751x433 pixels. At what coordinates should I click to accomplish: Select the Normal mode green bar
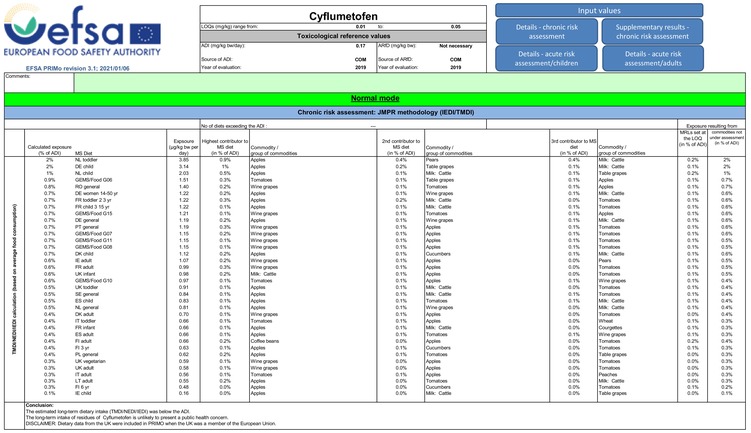click(x=375, y=99)
